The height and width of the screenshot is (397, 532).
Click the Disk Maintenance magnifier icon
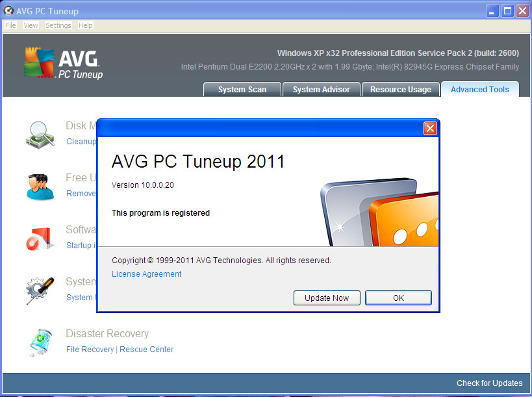pyautogui.click(x=40, y=135)
